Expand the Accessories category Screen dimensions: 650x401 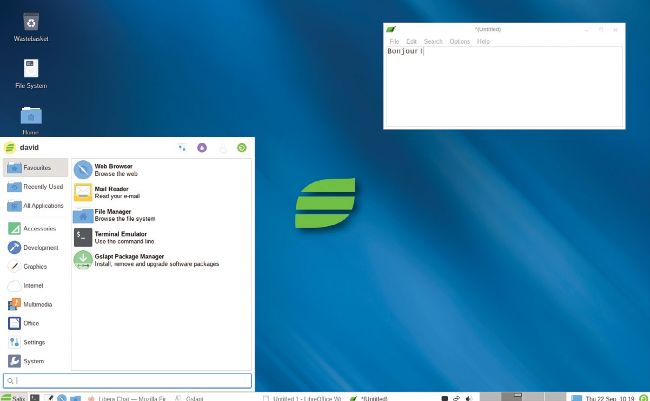(x=36, y=228)
